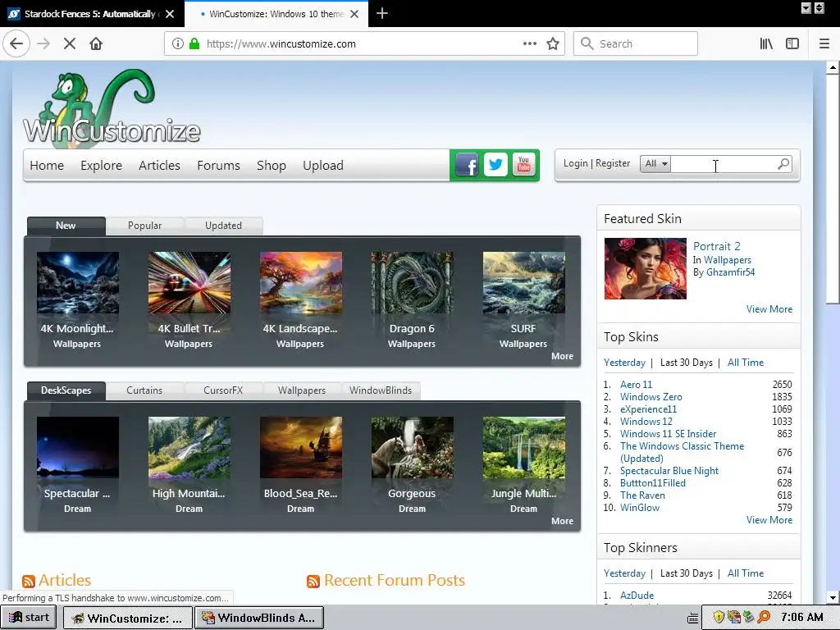Select the Updated tab
This screenshot has height=630, width=840.
coord(223,226)
